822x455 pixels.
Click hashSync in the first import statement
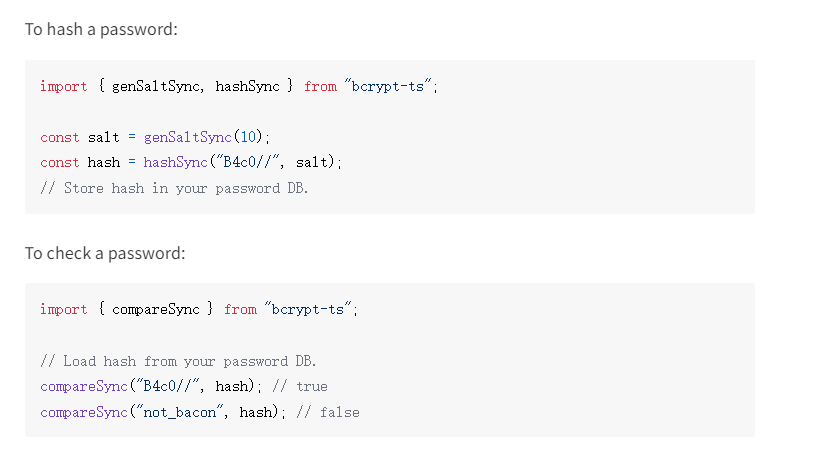247,86
